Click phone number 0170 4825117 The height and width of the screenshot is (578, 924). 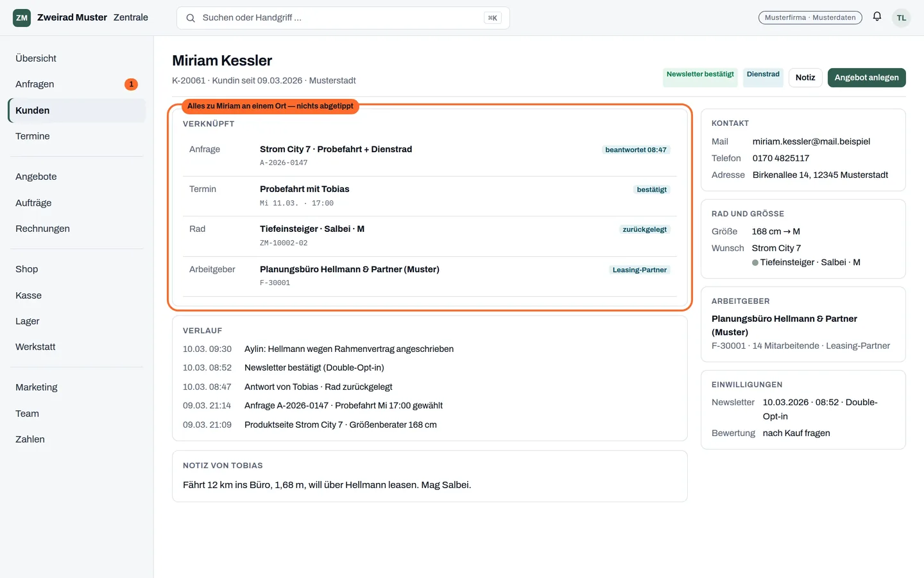pos(781,159)
